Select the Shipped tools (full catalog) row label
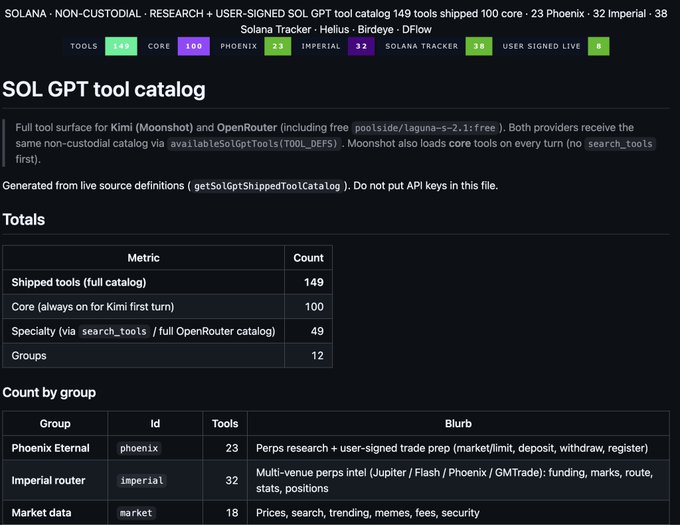The image size is (680, 525). click(79, 282)
